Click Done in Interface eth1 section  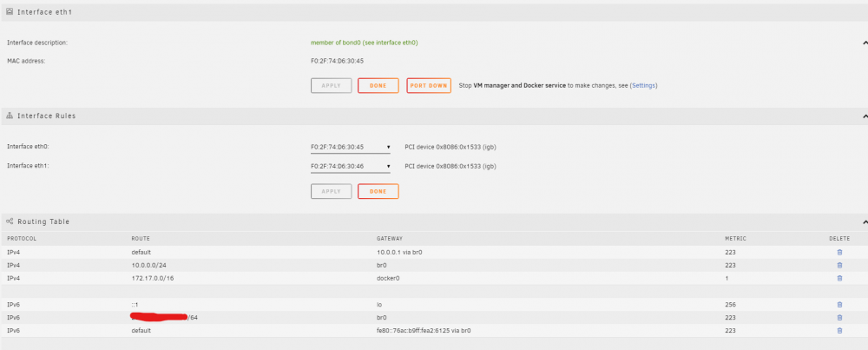point(378,86)
